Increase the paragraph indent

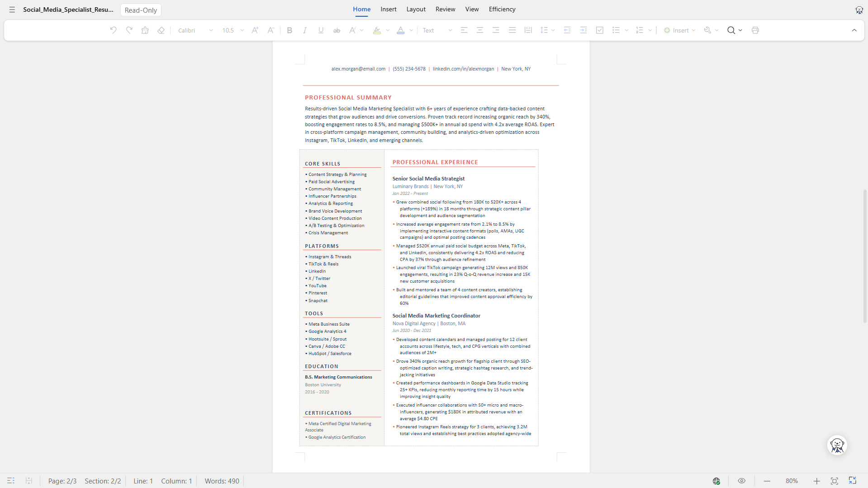click(x=583, y=30)
